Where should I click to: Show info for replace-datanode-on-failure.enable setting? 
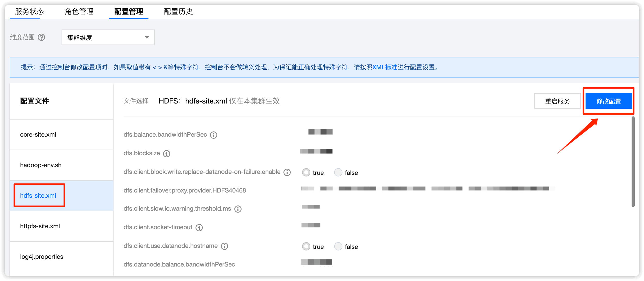coord(287,172)
